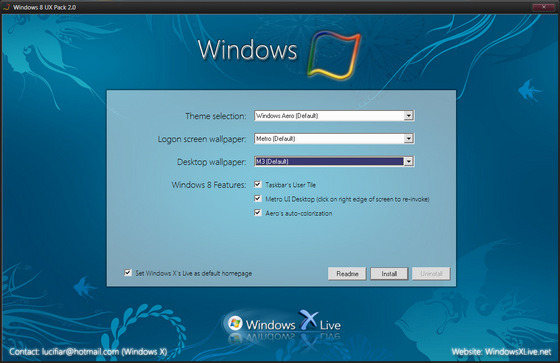This screenshot has width=560, height=363.
Task: Click the Install button
Action: coord(389,274)
